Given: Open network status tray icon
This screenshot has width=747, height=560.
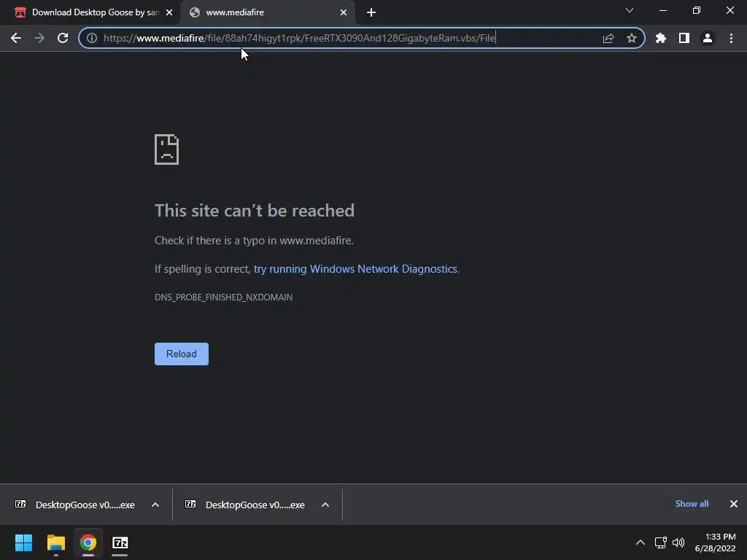Looking at the screenshot, I should 660,542.
